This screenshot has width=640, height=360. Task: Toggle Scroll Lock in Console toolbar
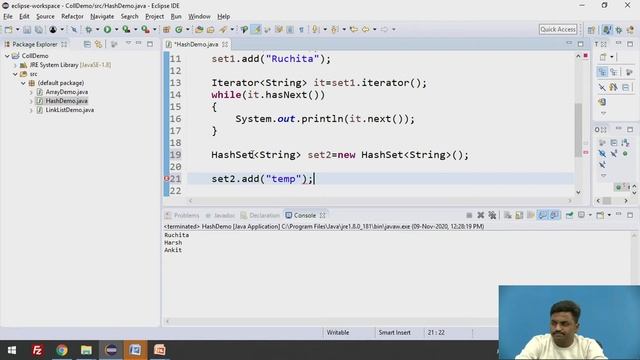click(x=519, y=215)
